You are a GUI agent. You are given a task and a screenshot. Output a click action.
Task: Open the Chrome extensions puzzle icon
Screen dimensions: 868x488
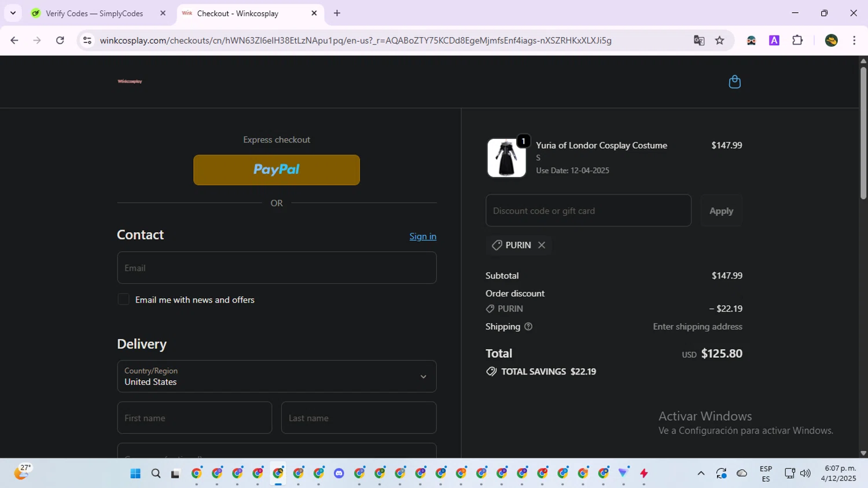pyautogui.click(x=797, y=41)
